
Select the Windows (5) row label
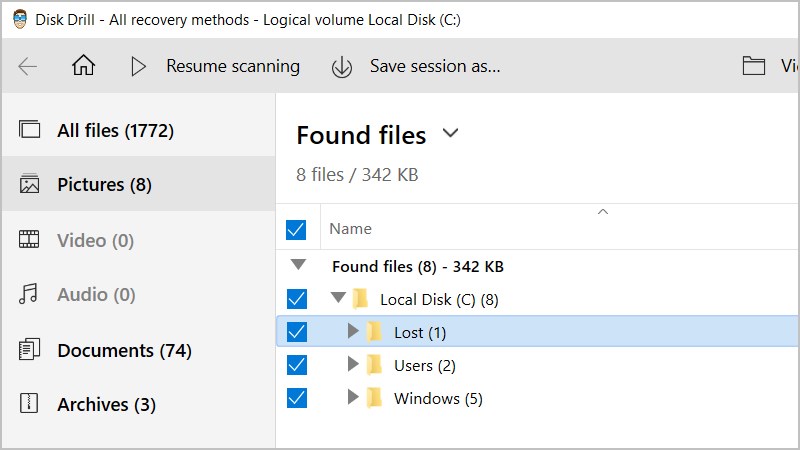[438, 398]
